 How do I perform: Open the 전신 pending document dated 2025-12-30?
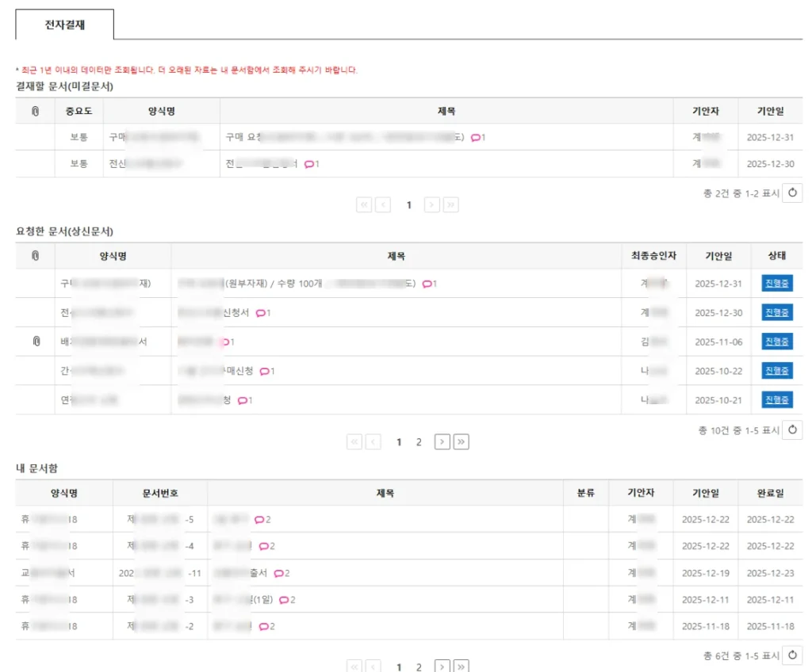262,164
